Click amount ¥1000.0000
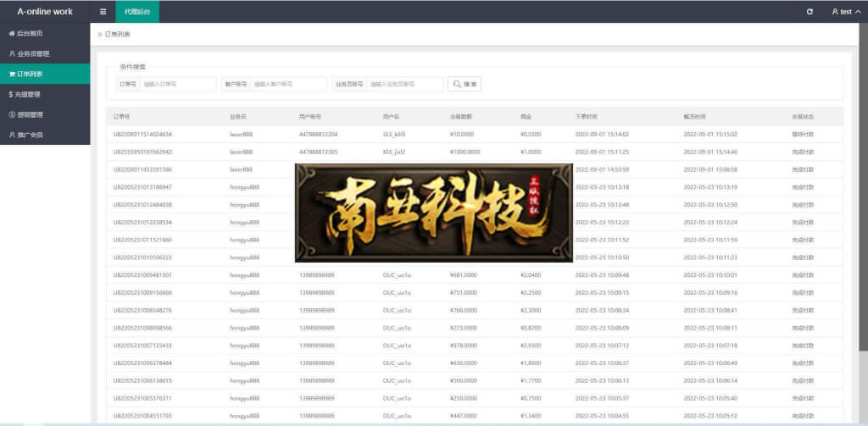This screenshot has height=426, width=868. pos(465,152)
